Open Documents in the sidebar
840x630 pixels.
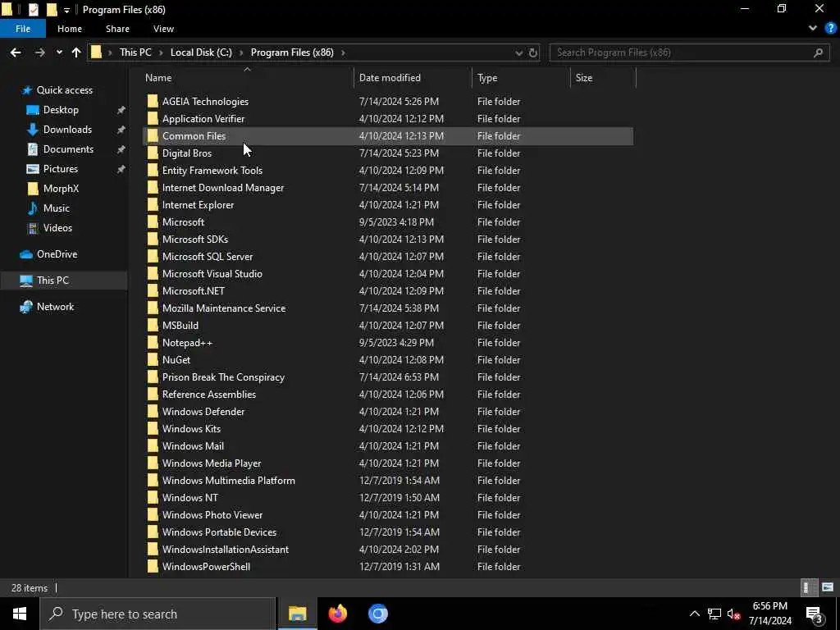68,149
